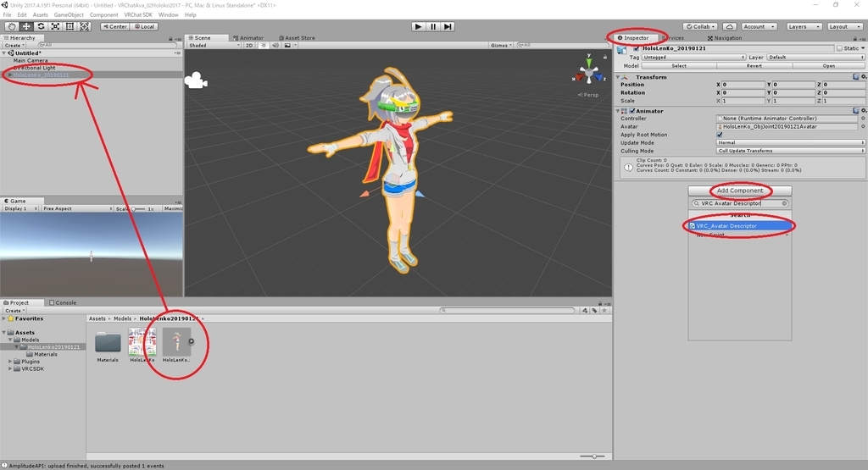The image size is (868, 470).
Task: Collapse the Untitled scene in Hierarchy
Action: (4, 53)
